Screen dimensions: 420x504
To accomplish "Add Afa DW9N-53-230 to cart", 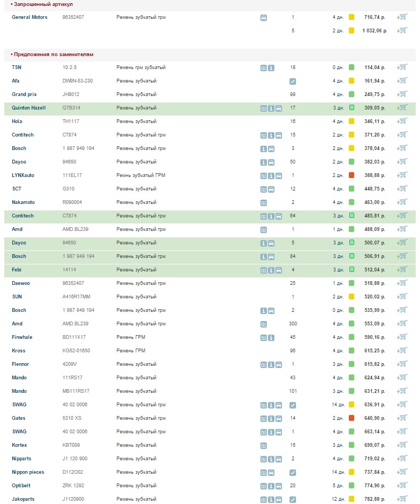I will (402, 81).
